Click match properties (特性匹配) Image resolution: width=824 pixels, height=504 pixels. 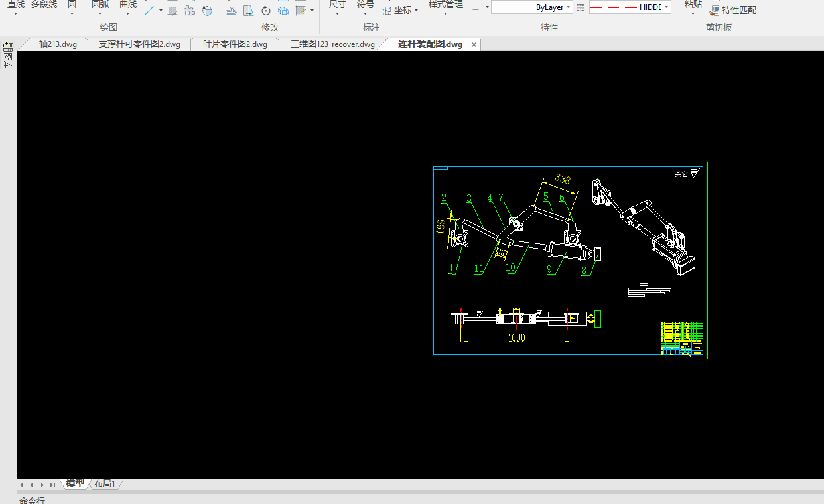tap(733, 10)
